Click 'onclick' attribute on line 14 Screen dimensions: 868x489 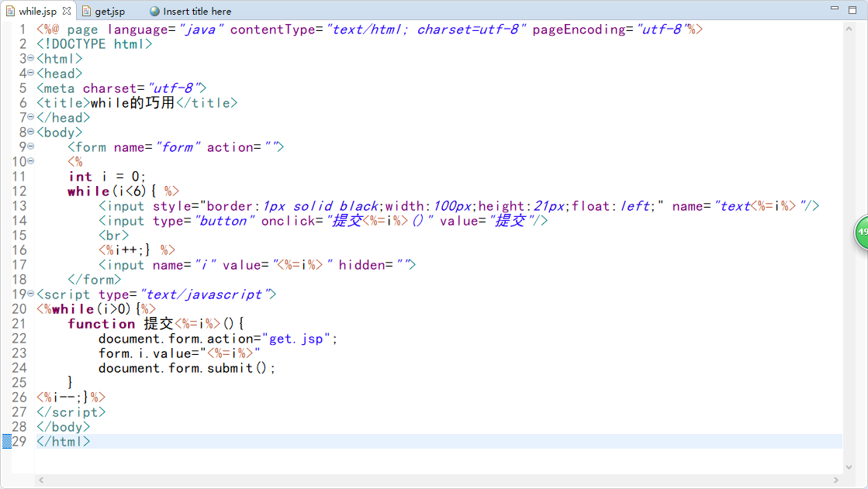pos(288,221)
